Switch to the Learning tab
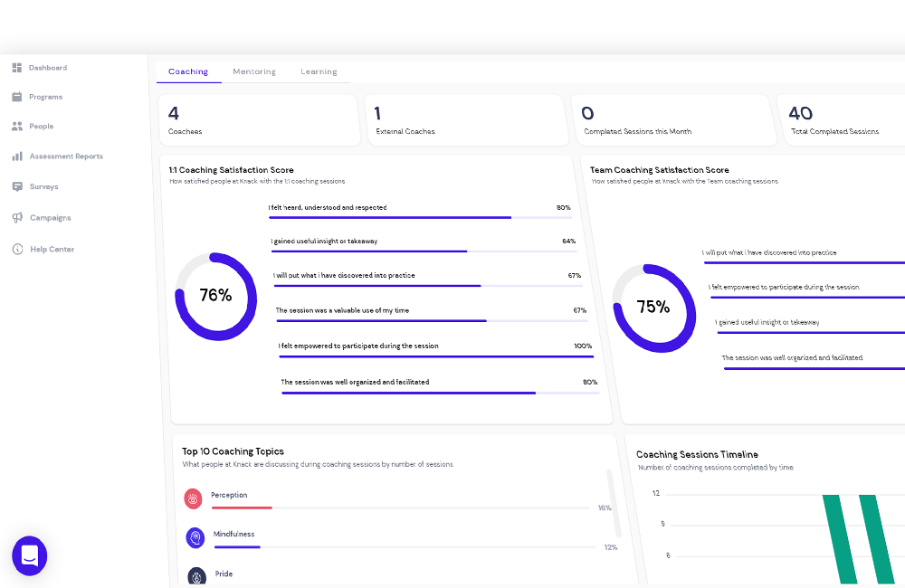This screenshot has height=588, width=905. [319, 71]
